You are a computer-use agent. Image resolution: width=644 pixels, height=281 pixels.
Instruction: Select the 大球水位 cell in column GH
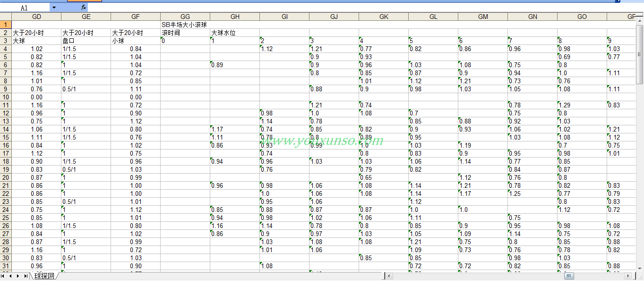coord(234,33)
